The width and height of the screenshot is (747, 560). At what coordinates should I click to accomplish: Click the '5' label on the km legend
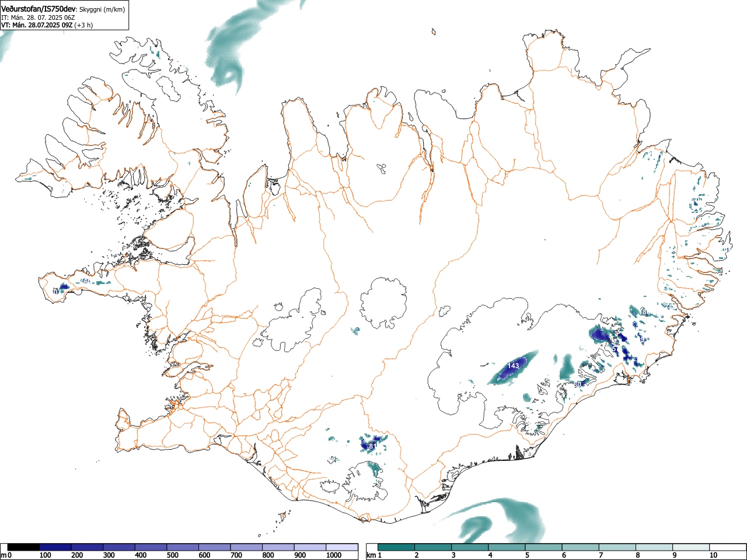coord(527,555)
